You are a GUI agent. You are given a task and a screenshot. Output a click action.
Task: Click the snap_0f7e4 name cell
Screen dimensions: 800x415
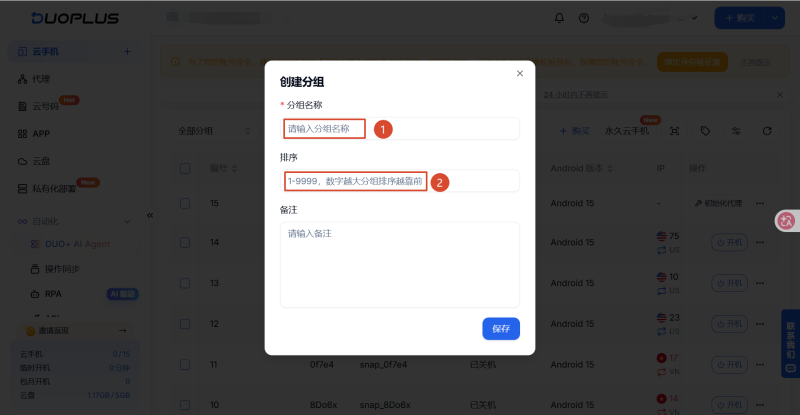coord(383,364)
